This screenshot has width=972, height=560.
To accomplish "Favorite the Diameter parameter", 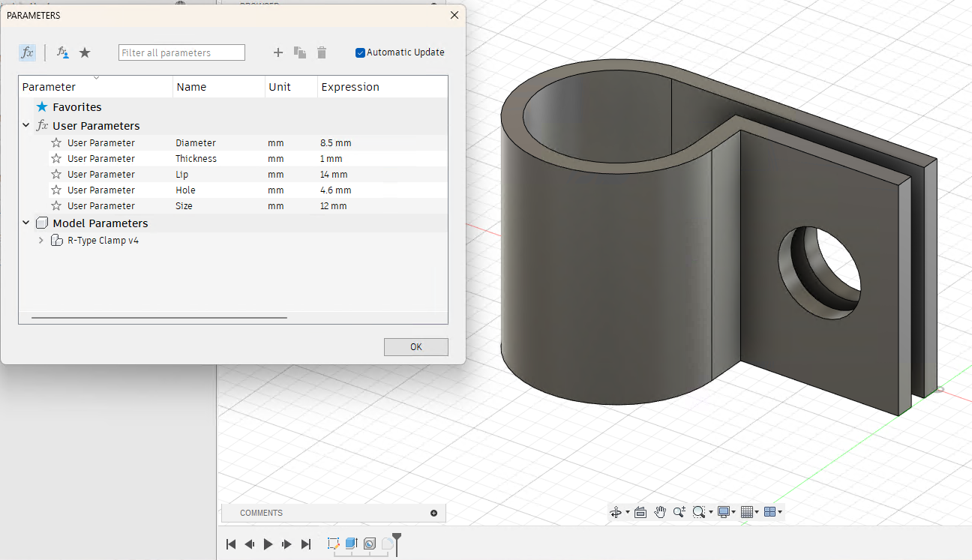I will (56, 142).
